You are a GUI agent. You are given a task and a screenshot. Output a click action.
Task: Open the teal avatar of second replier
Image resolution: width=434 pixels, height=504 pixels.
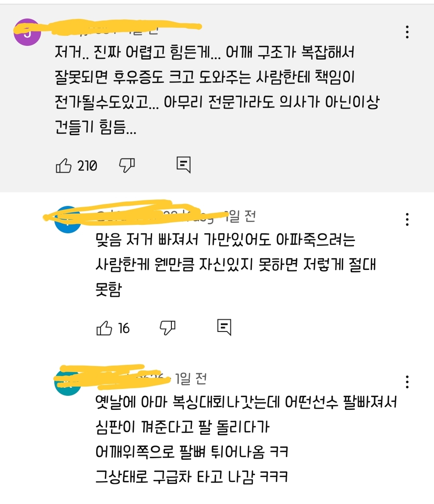68,382
